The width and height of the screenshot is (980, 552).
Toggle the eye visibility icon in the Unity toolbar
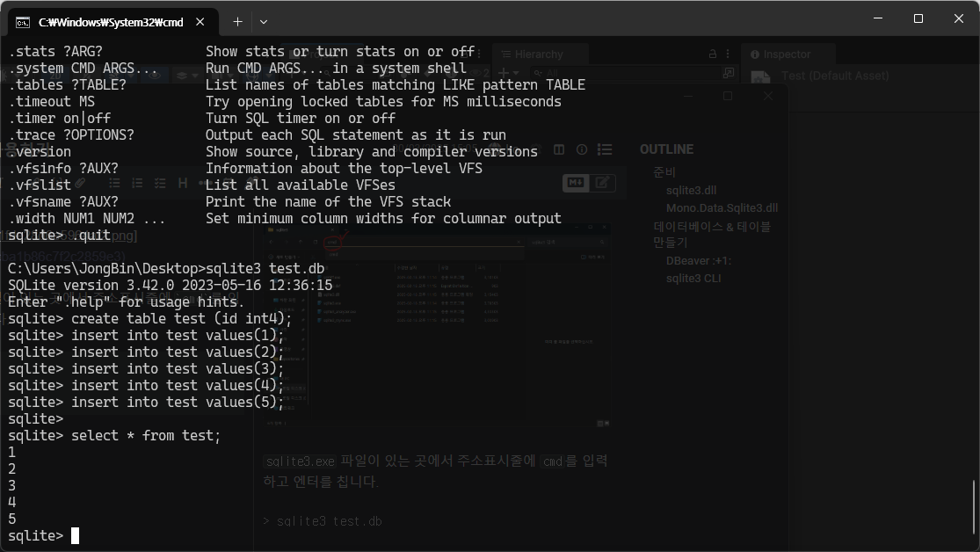coord(155,76)
